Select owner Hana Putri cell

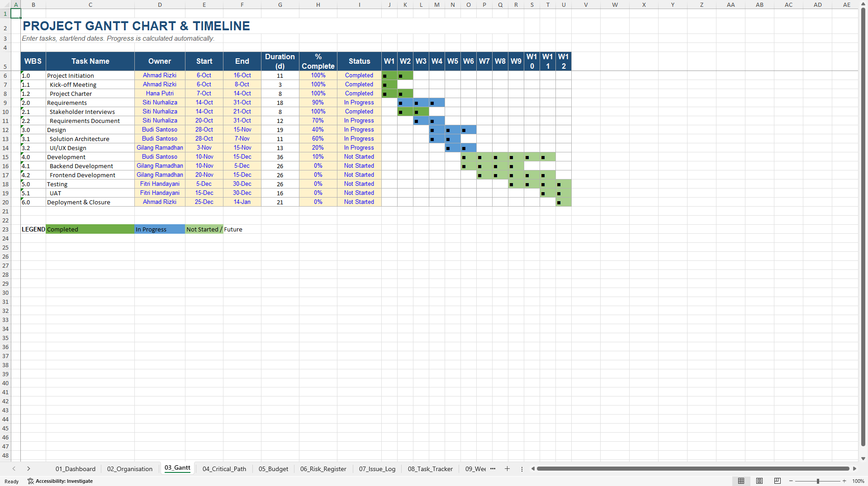[160, 94]
